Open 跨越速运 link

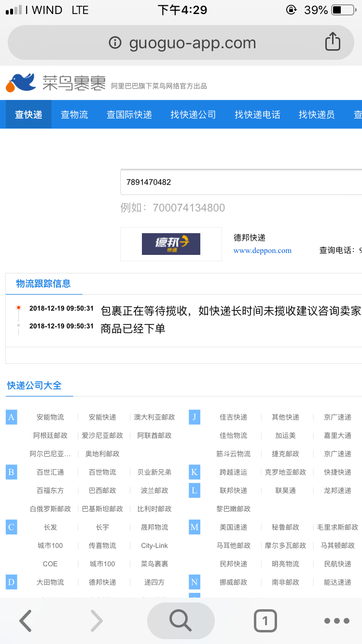pos(233,472)
